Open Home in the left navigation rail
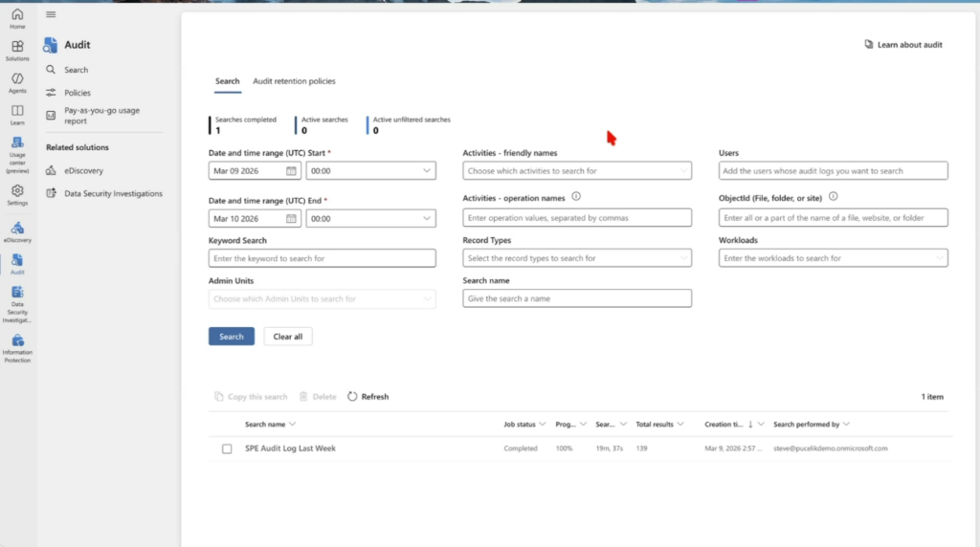 click(17, 18)
